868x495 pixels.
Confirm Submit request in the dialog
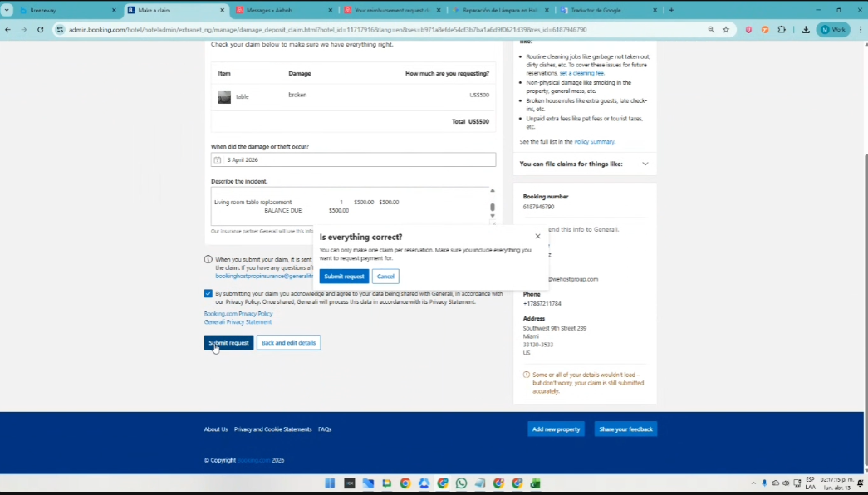(x=344, y=277)
